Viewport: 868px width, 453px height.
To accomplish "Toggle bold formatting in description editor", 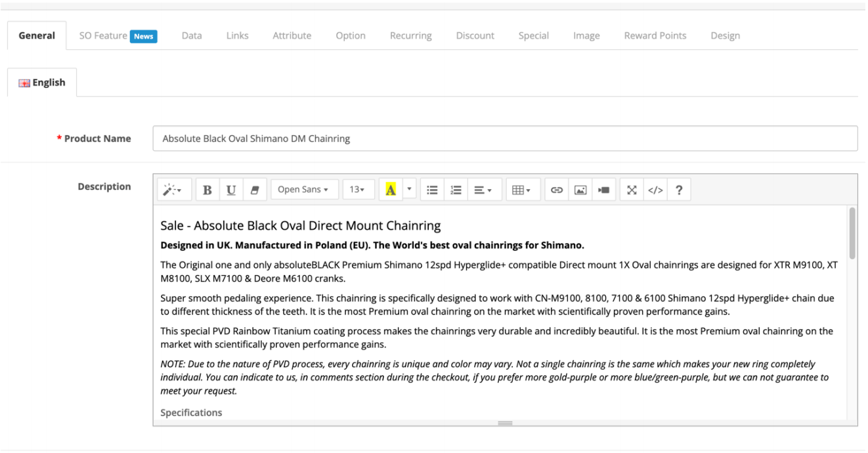I will point(207,190).
